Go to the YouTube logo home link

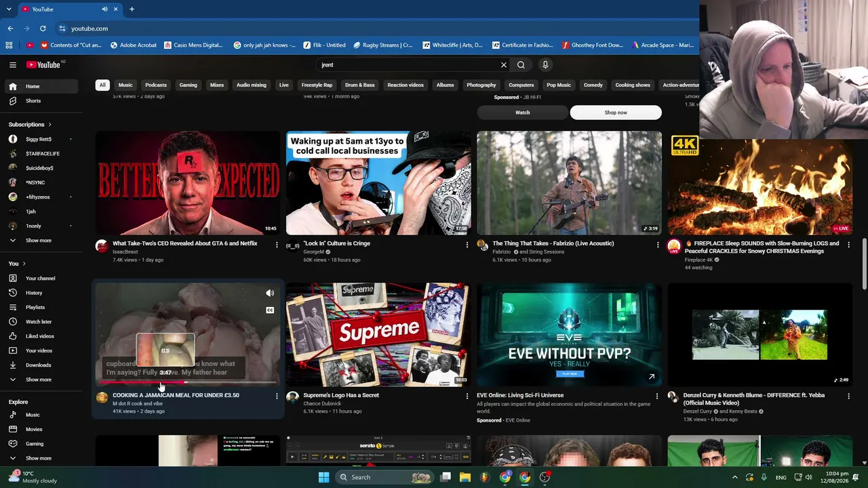[44, 65]
